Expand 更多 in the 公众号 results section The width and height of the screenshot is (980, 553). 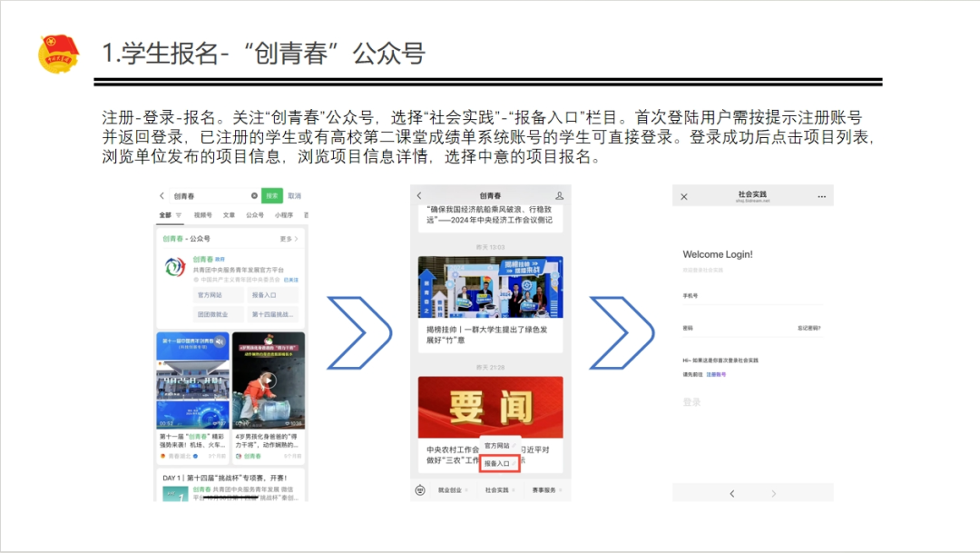pos(288,239)
